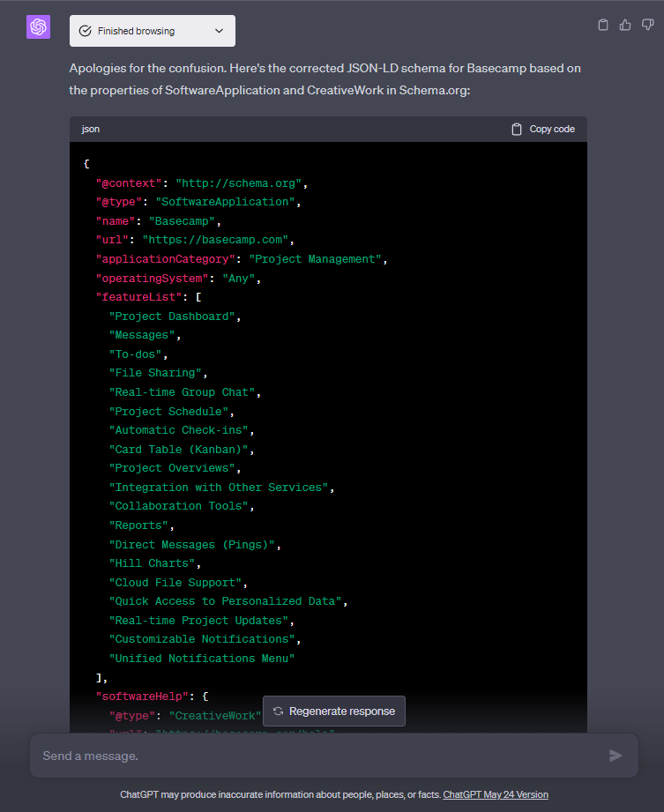Click "Cloud File Support" entry
Image resolution: width=664 pixels, height=812 pixels.
pyautogui.click(x=175, y=582)
